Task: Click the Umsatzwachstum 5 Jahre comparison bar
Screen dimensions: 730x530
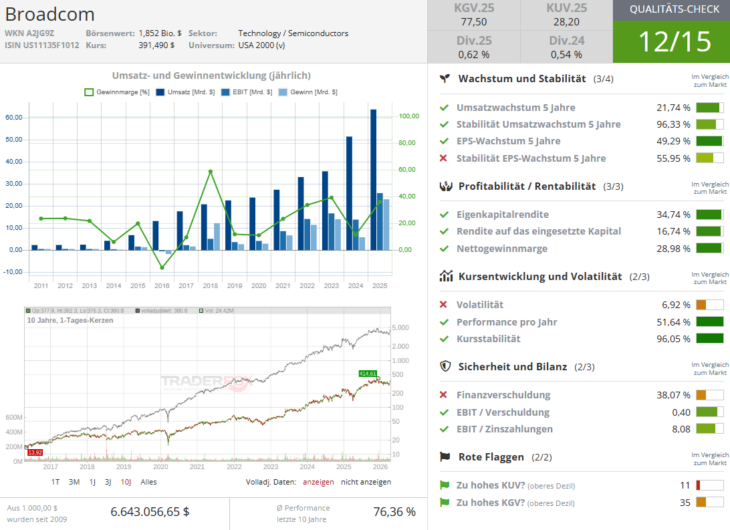Action: 708,108
